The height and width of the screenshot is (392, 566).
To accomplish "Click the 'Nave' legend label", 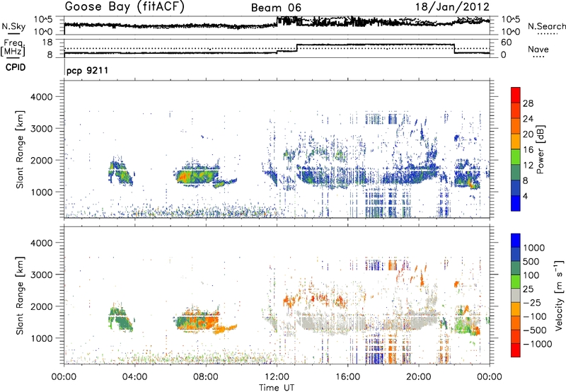I will tap(538, 49).
